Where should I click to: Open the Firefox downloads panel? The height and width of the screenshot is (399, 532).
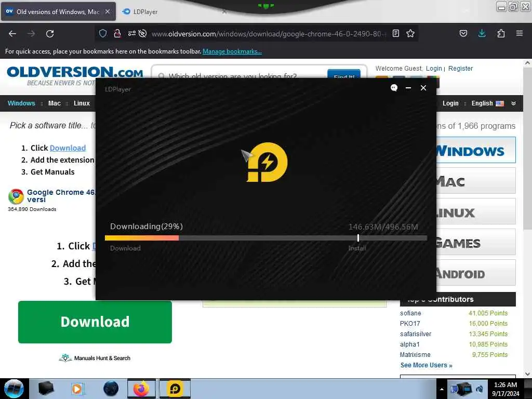click(x=482, y=33)
